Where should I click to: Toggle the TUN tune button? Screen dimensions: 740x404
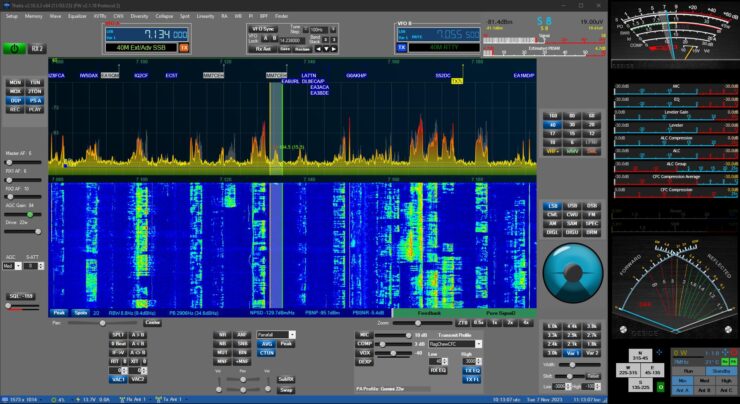tap(34, 83)
